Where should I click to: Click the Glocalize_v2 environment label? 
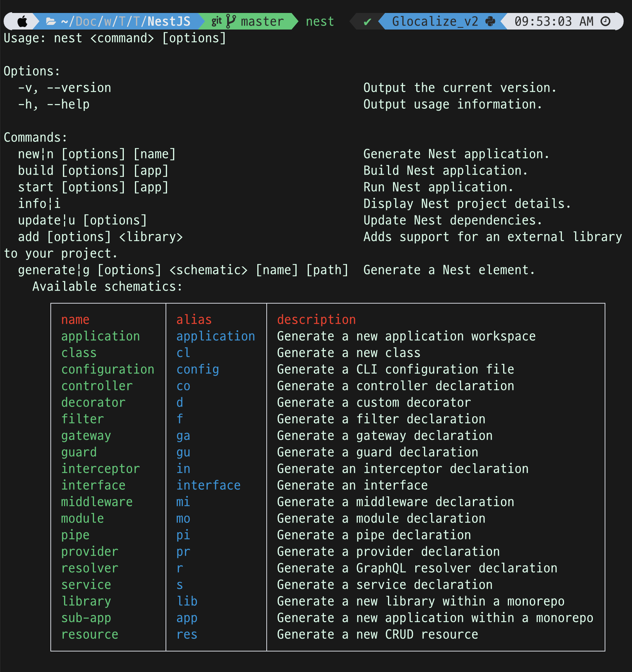pos(435,22)
